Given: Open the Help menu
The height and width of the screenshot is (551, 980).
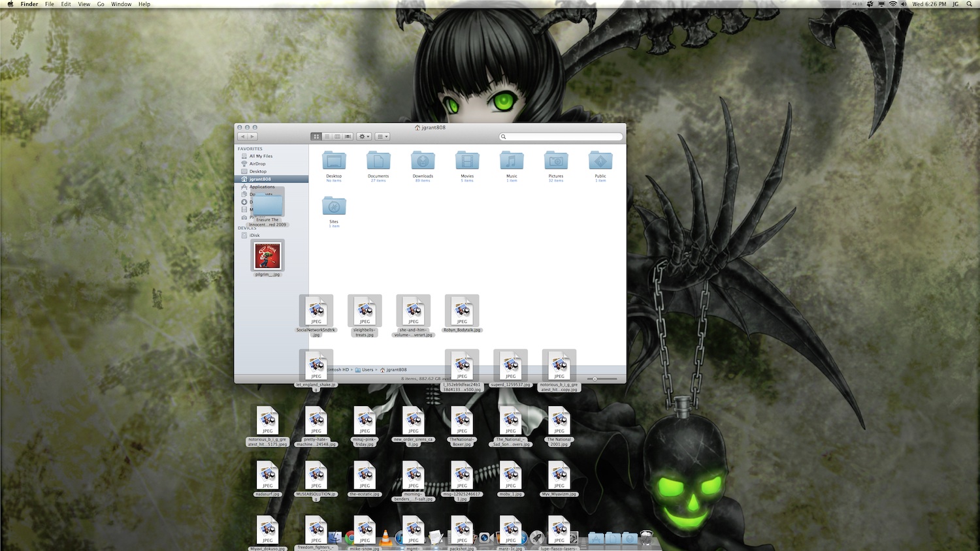Looking at the screenshot, I should click(x=144, y=4).
